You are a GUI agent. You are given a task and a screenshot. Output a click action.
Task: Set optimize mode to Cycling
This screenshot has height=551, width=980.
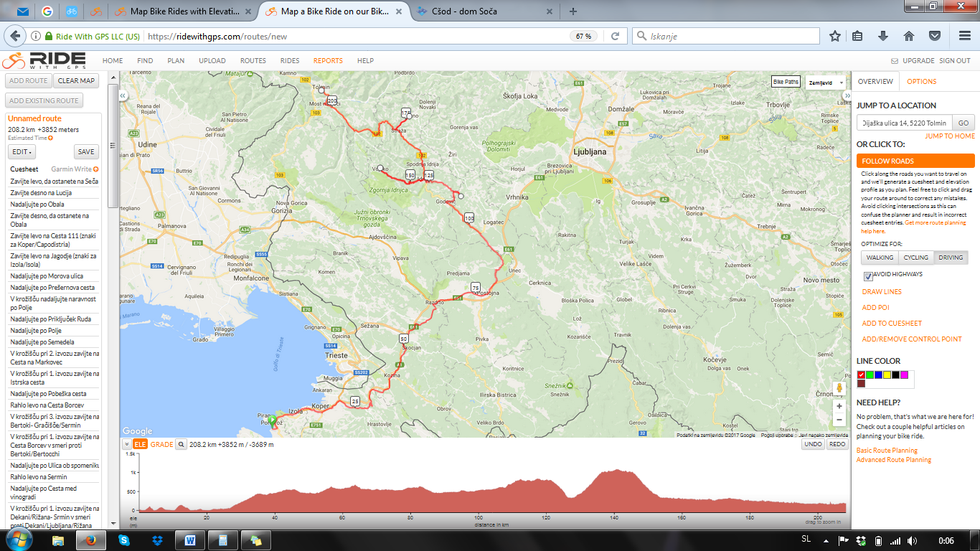coord(915,257)
